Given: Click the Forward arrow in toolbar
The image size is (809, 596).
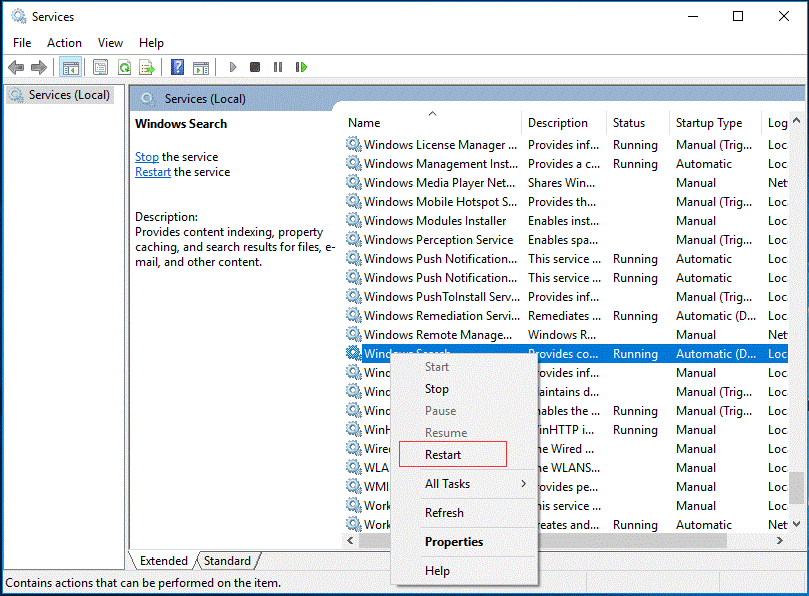Looking at the screenshot, I should click(39, 67).
